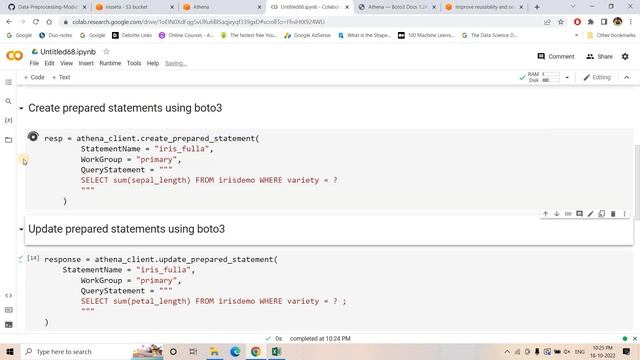Collapse the Update prepared statements section
The image size is (640, 360).
coord(21,229)
